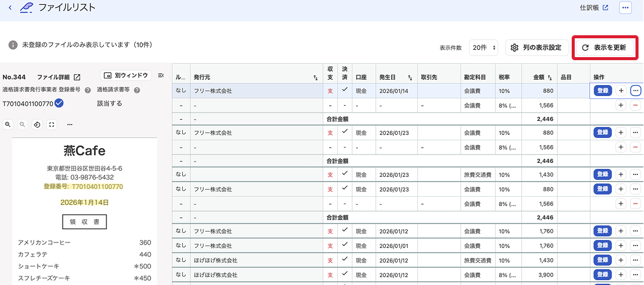Add a line after the 1,566 row below 2026/01/14
Viewport: 644px width, 285px height.
coord(620,106)
